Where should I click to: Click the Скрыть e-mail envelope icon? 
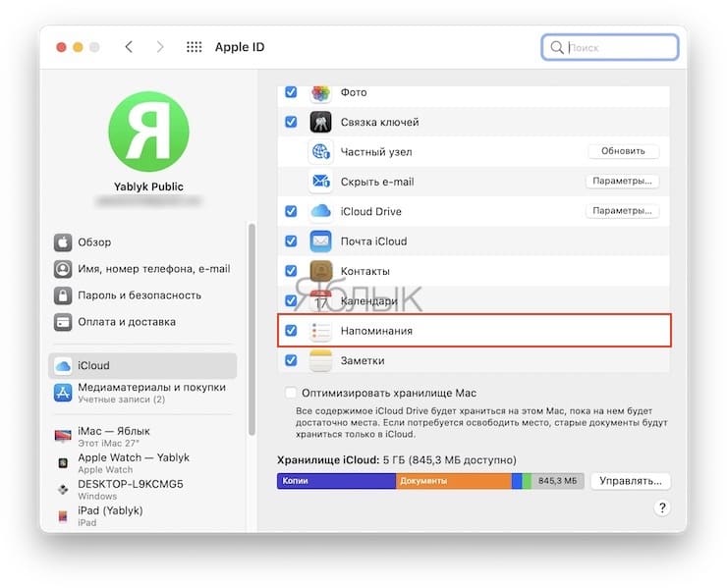coord(320,182)
